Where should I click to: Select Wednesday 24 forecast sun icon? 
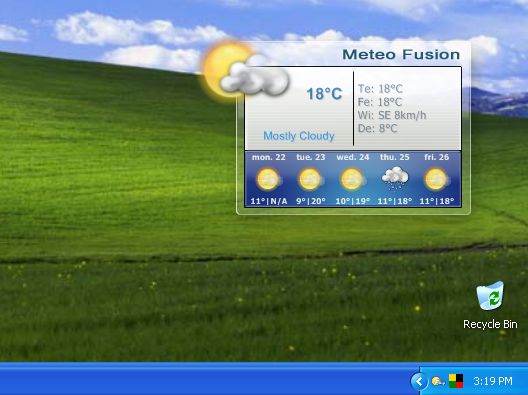(353, 179)
